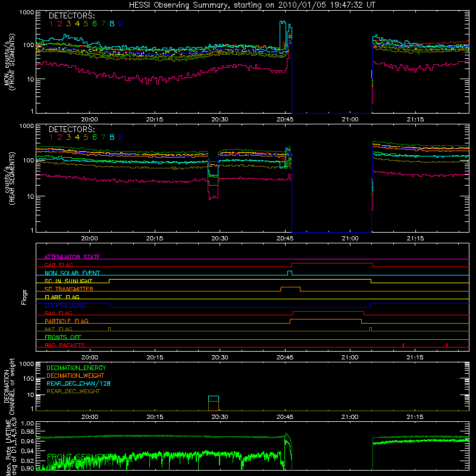This screenshot has width=476, height=476.
Task: Click yellow detector 4 in front segments legend
Action: click(x=77, y=24)
